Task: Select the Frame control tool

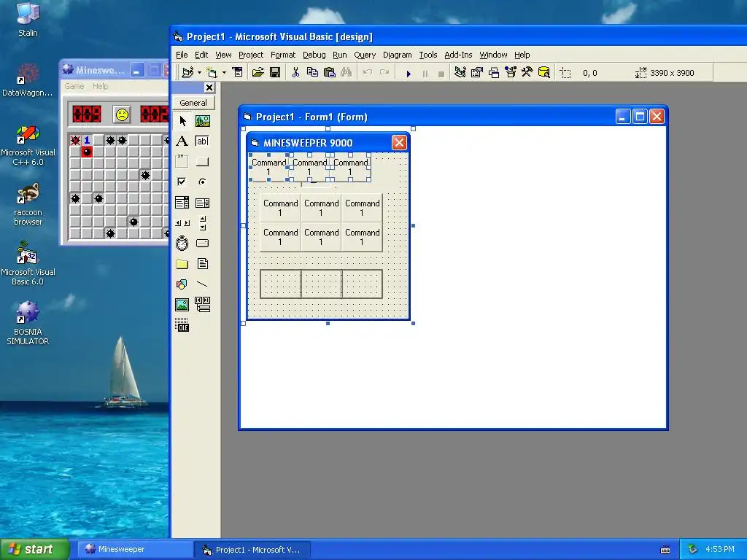Action: tap(182, 161)
